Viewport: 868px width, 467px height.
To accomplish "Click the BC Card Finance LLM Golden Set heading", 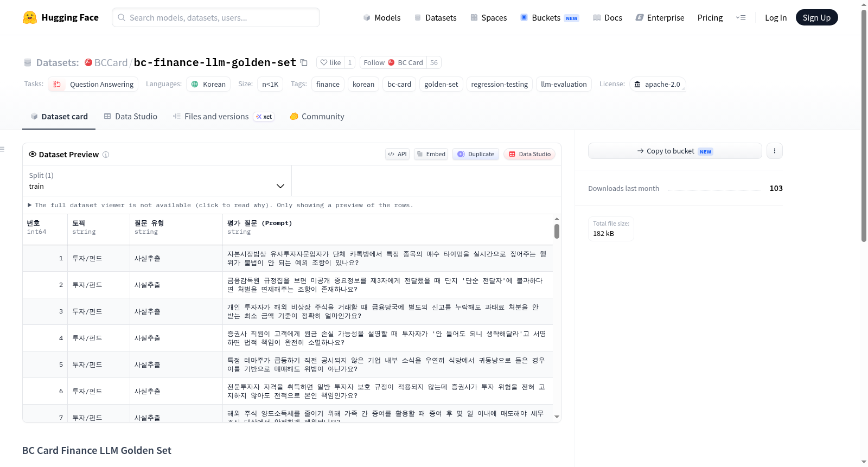I will [x=97, y=451].
